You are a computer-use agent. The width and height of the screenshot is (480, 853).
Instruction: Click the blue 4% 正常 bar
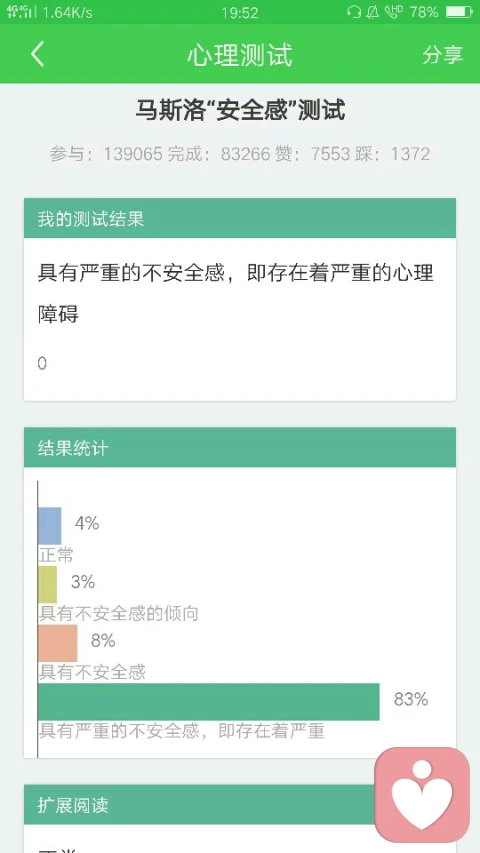(50, 526)
